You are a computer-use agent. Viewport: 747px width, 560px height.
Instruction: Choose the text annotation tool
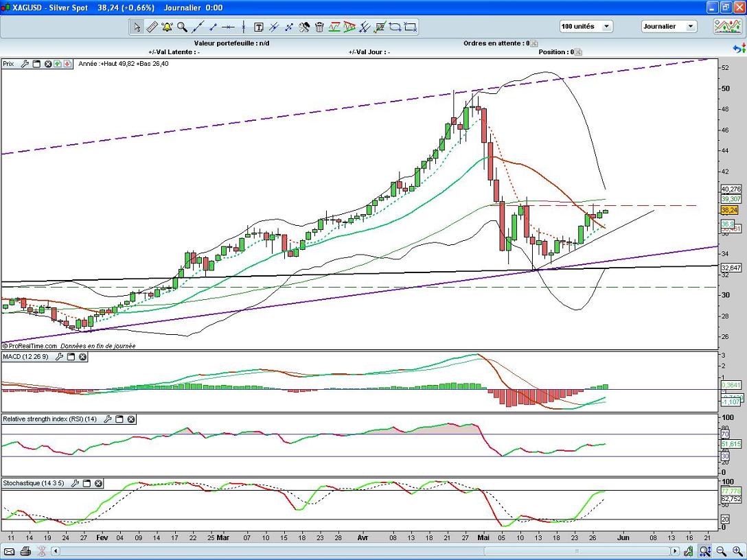[x=259, y=27]
